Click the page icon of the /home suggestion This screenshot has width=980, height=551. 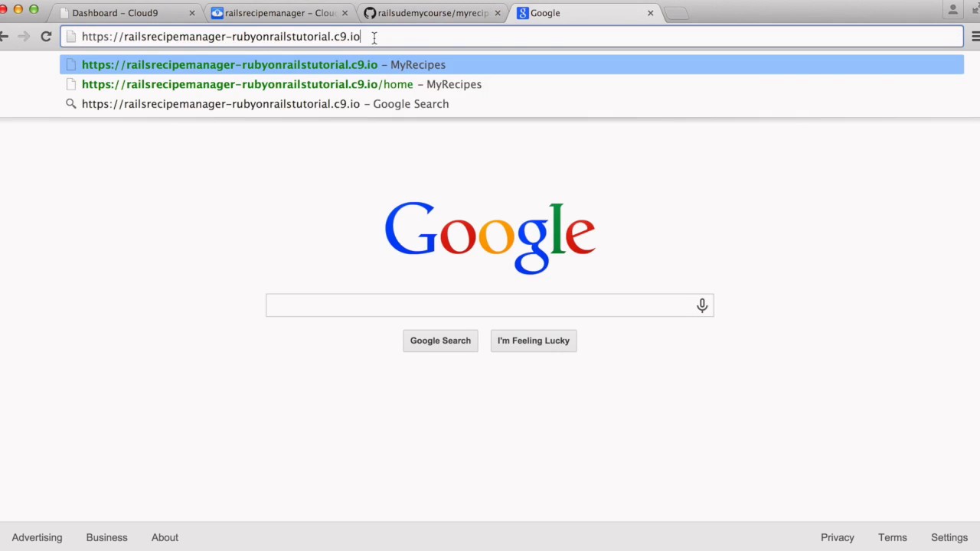point(71,84)
